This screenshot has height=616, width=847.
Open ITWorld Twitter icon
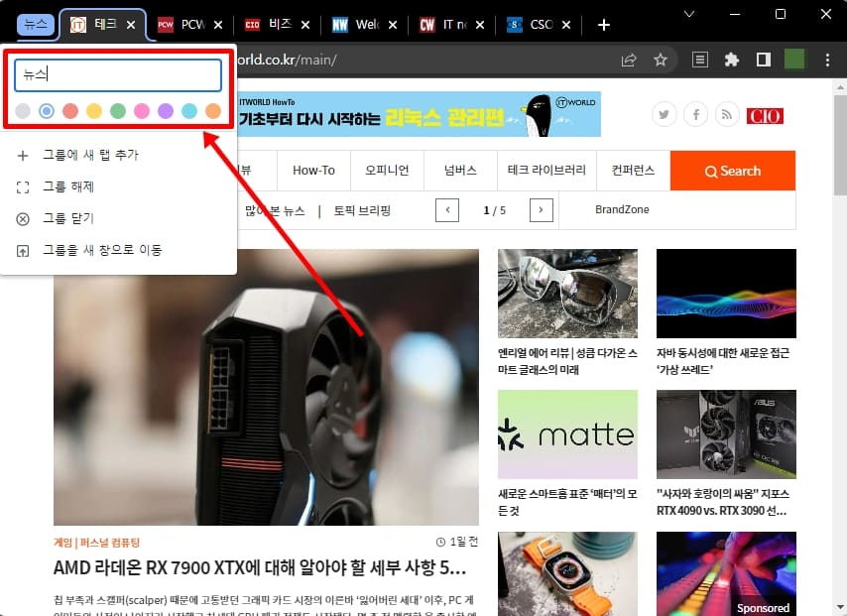pyautogui.click(x=664, y=114)
